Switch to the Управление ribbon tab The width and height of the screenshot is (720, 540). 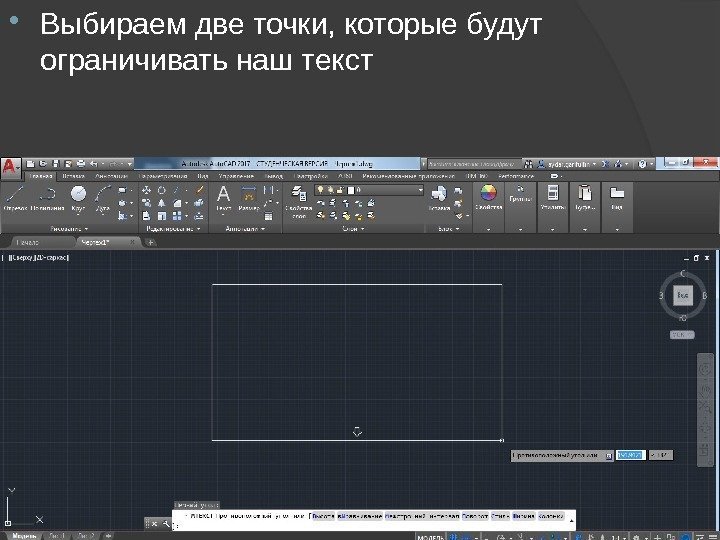(x=236, y=176)
